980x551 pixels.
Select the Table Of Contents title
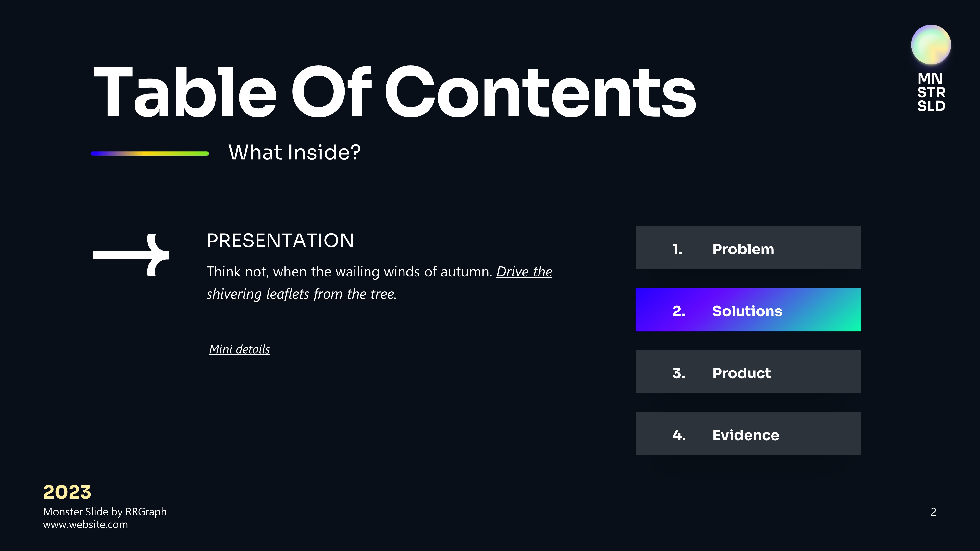pos(394,92)
